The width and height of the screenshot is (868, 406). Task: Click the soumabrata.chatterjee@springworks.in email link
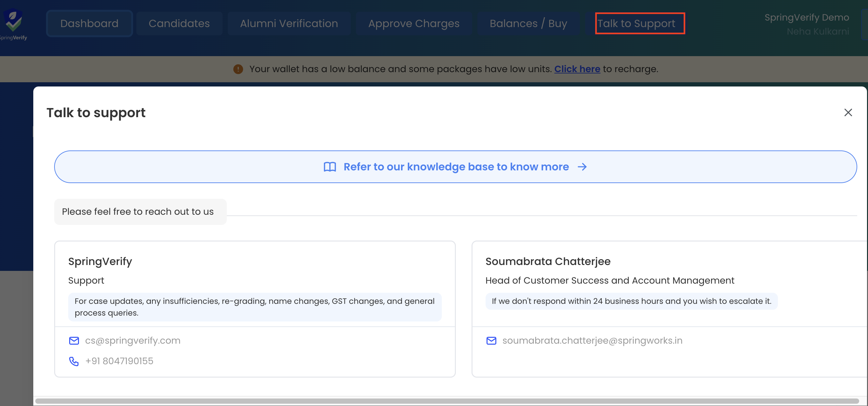click(x=592, y=341)
